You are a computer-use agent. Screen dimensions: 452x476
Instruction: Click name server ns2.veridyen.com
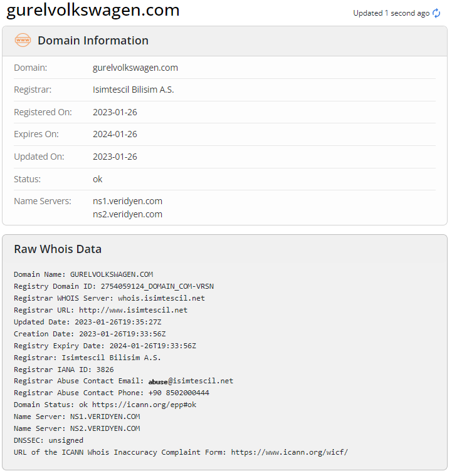[x=128, y=214]
